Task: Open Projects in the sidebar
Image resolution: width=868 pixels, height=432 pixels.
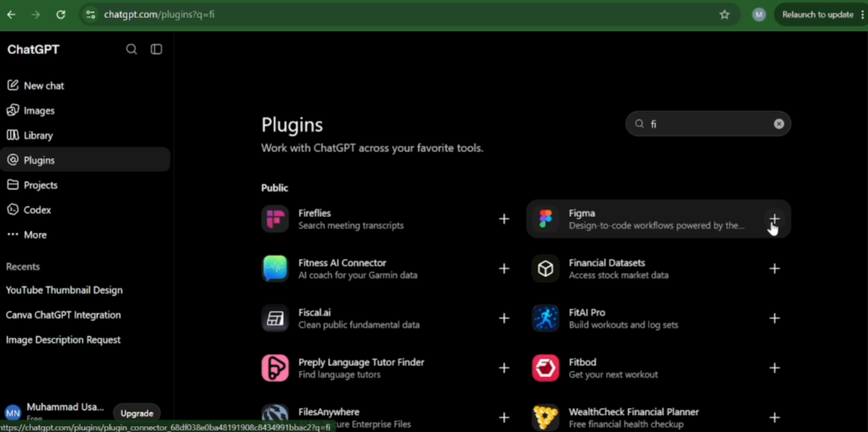Action: (86, 186)
